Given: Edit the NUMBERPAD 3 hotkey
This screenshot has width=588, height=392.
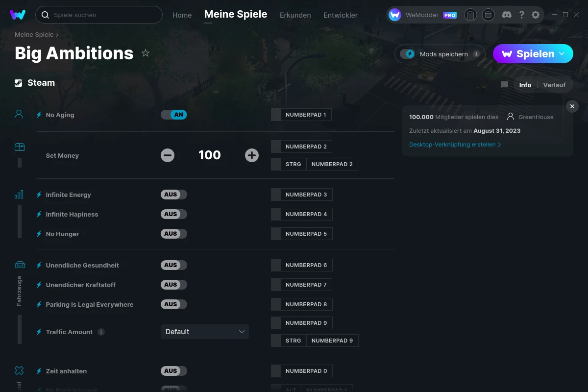Looking at the screenshot, I should 302,195.
